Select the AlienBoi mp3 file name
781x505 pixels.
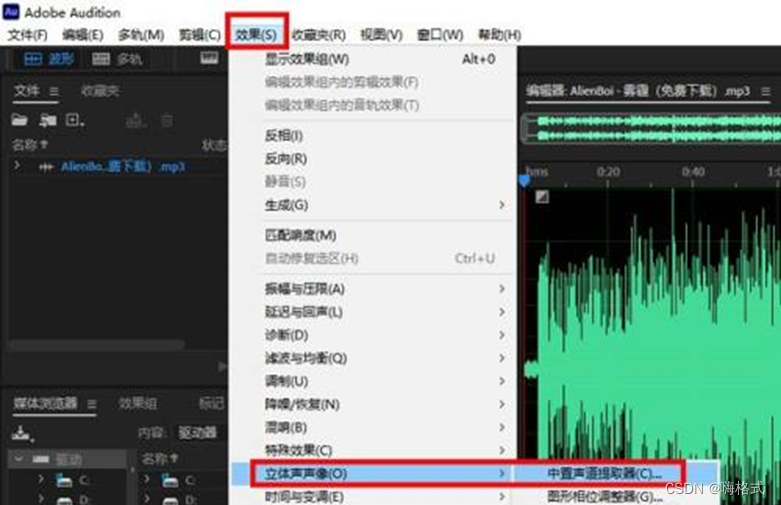(123, 167)
